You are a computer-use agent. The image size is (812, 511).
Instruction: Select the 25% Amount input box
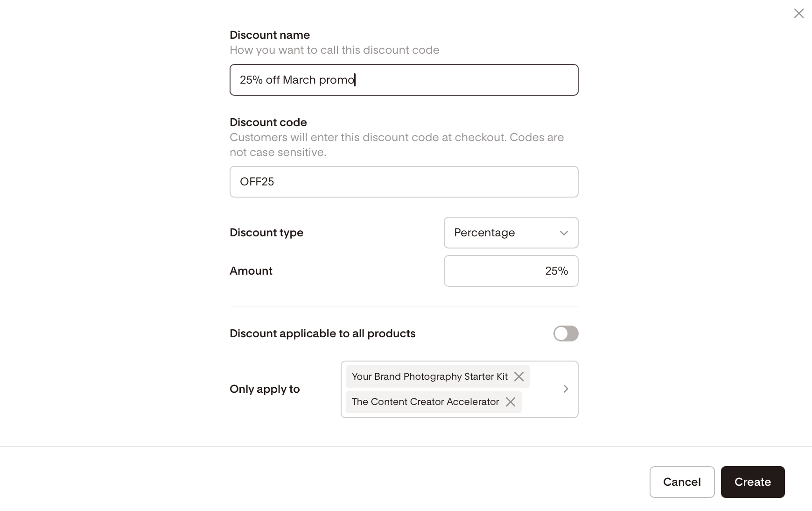(511, 271)
